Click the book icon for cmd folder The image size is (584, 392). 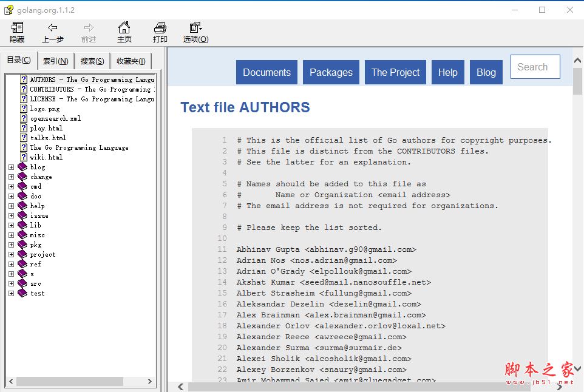point(22,186)
